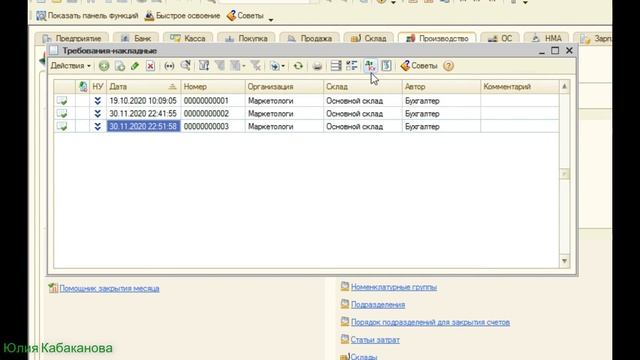Click the list scrollbar up arrow
The height and width of the screenshot is (360, 640).
coord(564,87)
